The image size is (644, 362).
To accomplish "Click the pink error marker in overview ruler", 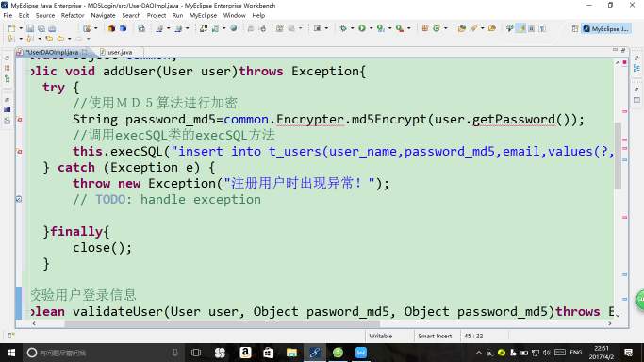I will click(624, 111).
